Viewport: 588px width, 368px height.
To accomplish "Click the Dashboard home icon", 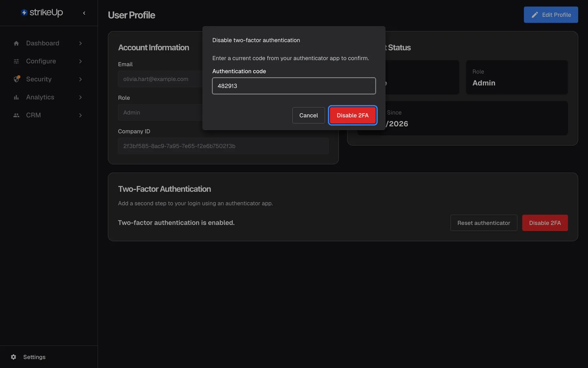I will click(x=16, y=43).
